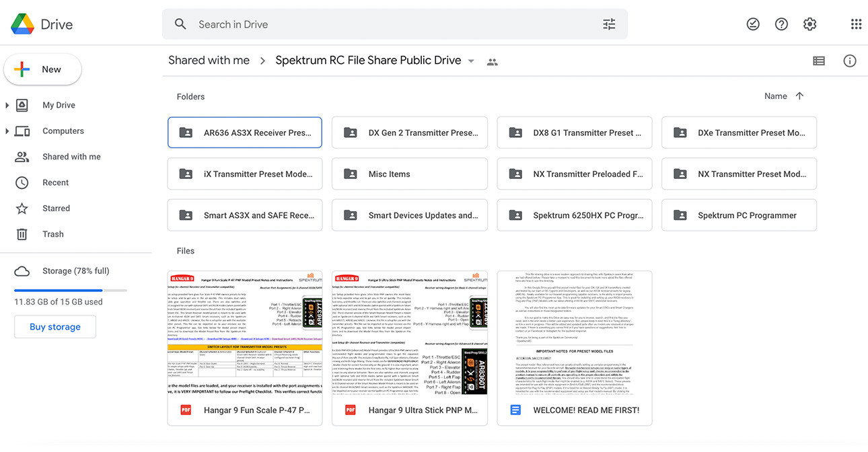Click the offline ready status icon
This screenshot has width=868, height=452.
click(753, 24)
